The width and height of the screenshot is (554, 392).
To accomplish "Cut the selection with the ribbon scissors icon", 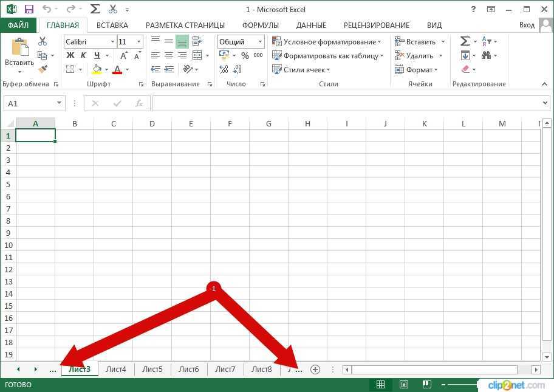I will tap(43, 41).
